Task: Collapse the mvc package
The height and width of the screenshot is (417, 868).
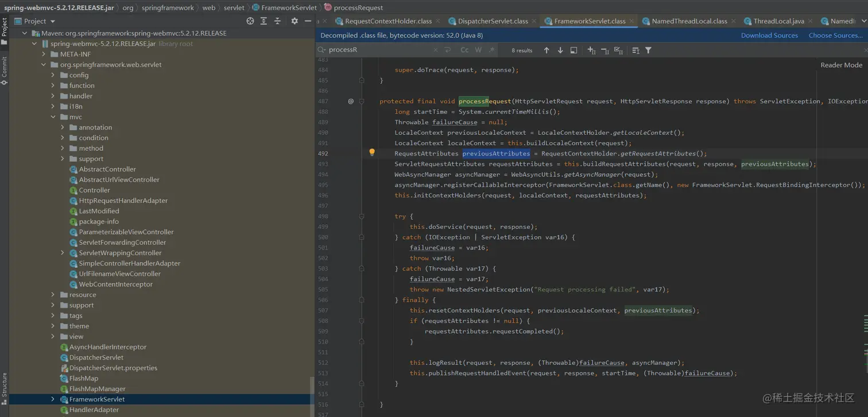Action: click(53, 117)
